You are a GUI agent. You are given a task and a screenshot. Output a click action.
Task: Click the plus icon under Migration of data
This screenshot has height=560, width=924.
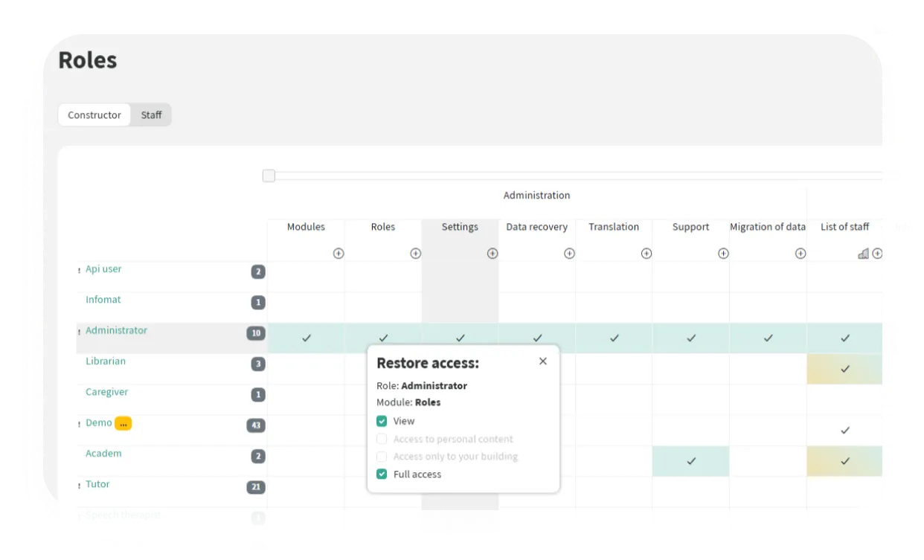[801, 254]
